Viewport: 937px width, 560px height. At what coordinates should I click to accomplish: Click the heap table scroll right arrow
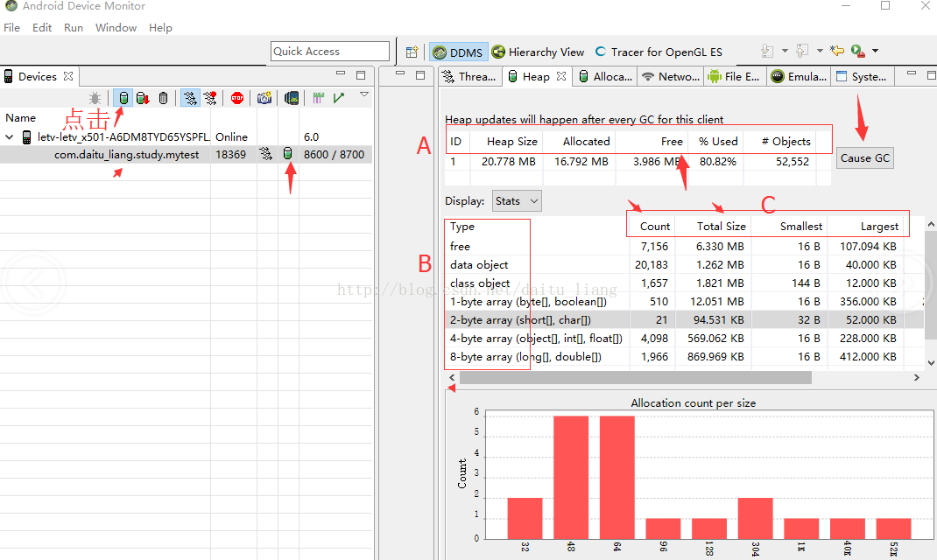tap(917, 377)
